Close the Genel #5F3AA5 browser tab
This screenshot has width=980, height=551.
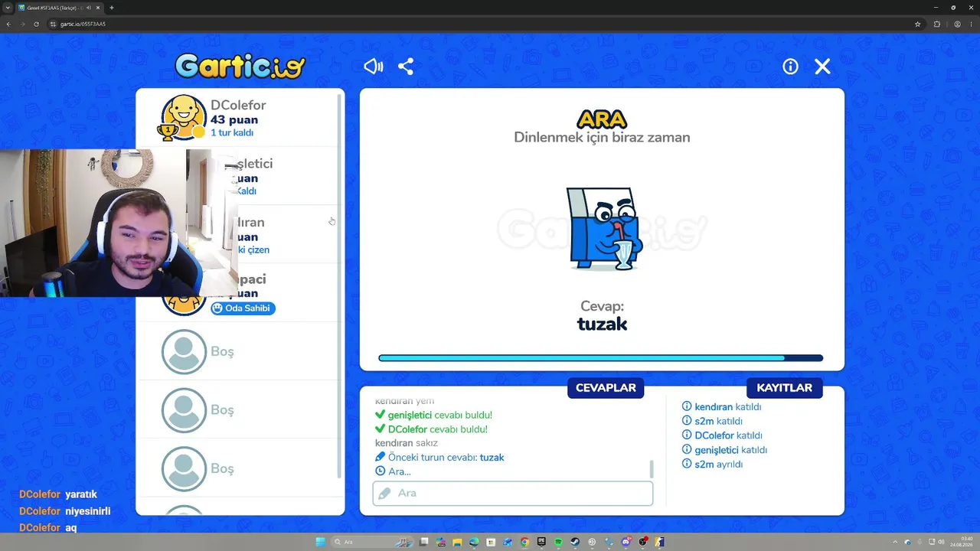[x=98, y=8]
